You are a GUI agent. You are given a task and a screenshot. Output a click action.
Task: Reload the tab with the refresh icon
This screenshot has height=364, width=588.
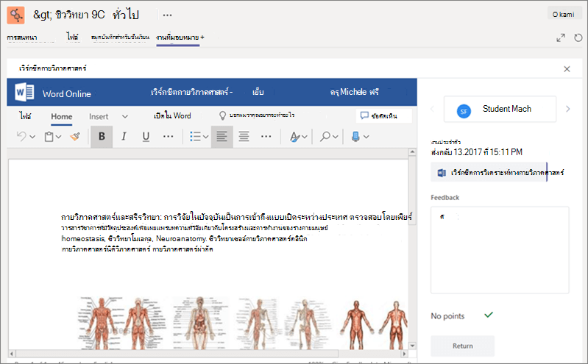point(578,38)
